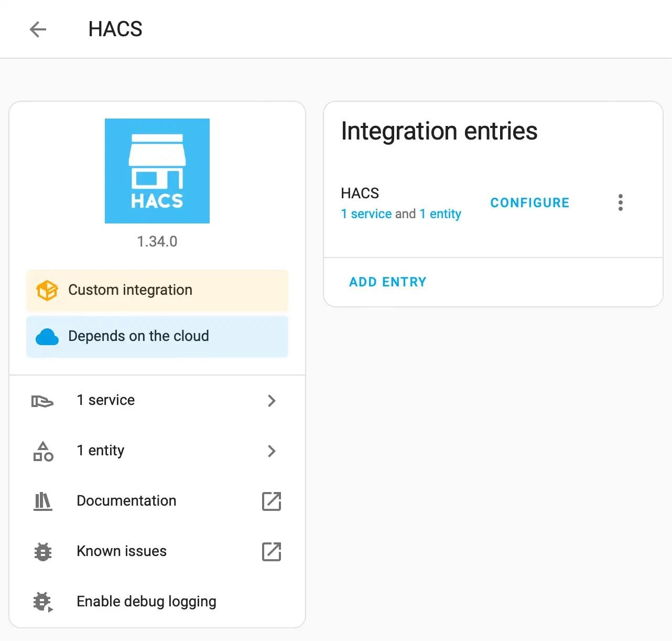The width and height of the screenshot is (672, 641).
Task: Expand the 1 service row chevron
Action: 271,401
